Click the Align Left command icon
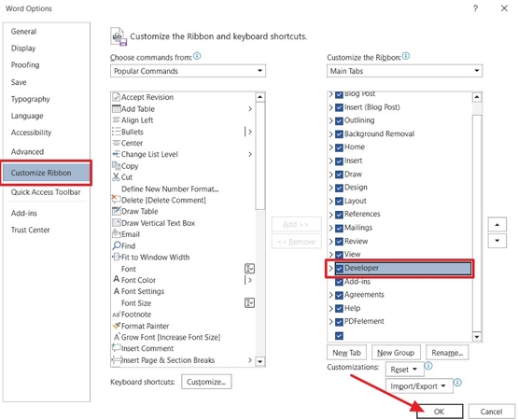 [117, 119]
